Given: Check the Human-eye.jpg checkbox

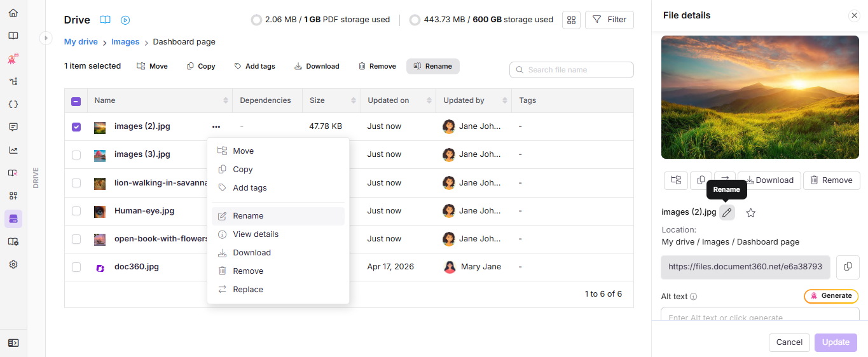Looking at the screenshot, I should click(x=76, y=211).
